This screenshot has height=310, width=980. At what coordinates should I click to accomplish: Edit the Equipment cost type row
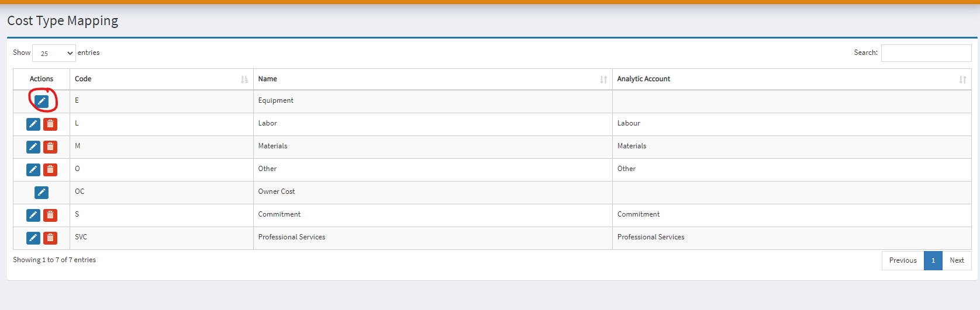pos(42,101)
